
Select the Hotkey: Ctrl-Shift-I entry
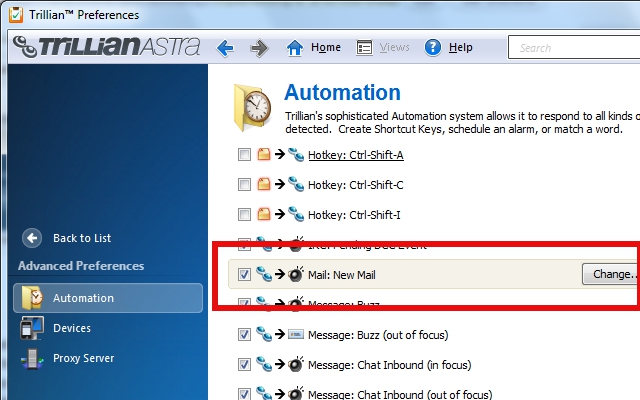(x=354, y=215)
